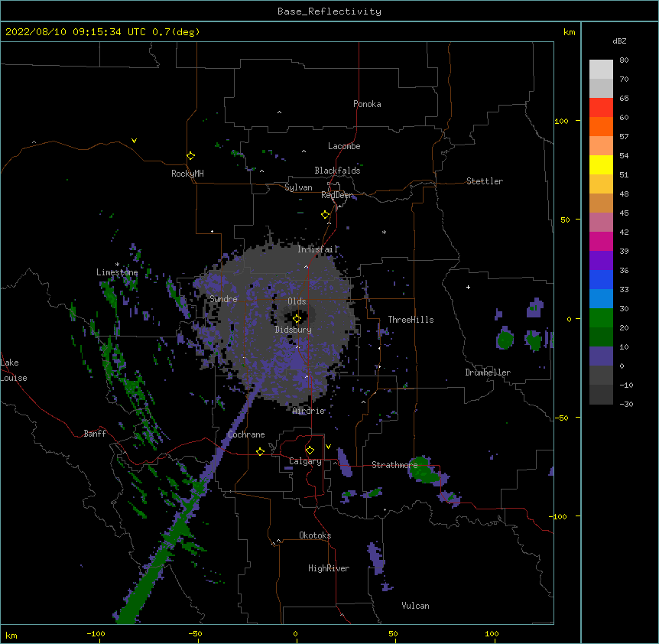
Task: Click the yellow diamond marker below Cochrane
Action: pos(260,451)
